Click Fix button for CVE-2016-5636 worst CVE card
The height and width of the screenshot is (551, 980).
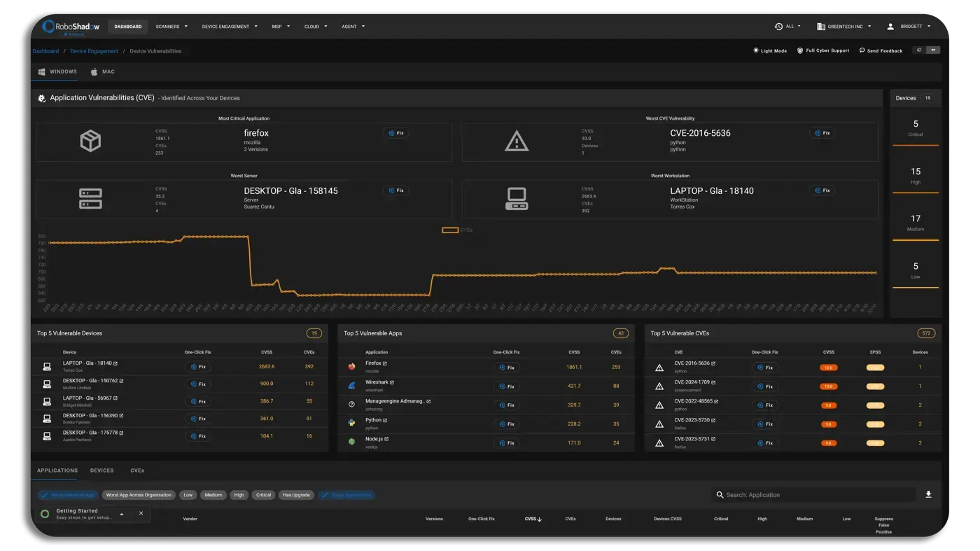point(822,133)
